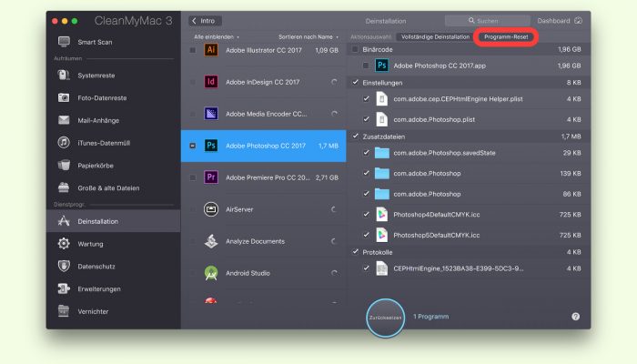Click the Analyze Documents app icon

(x=211, y=241)
